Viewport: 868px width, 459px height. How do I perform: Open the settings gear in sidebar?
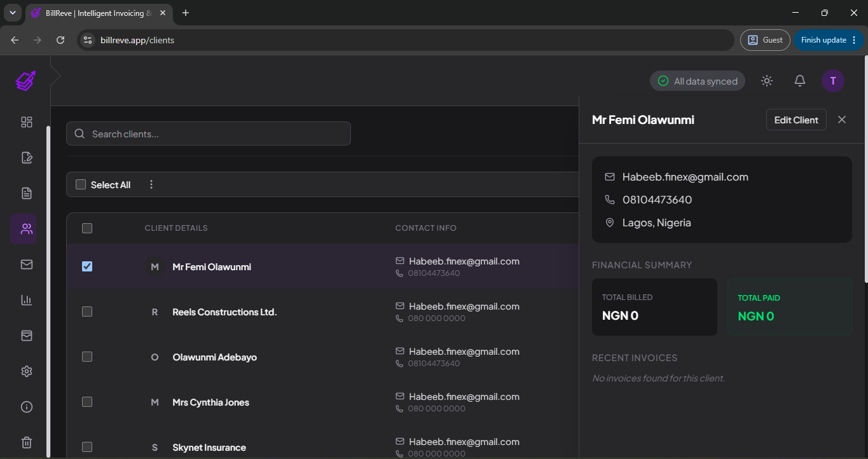click(x=27, y=371)
